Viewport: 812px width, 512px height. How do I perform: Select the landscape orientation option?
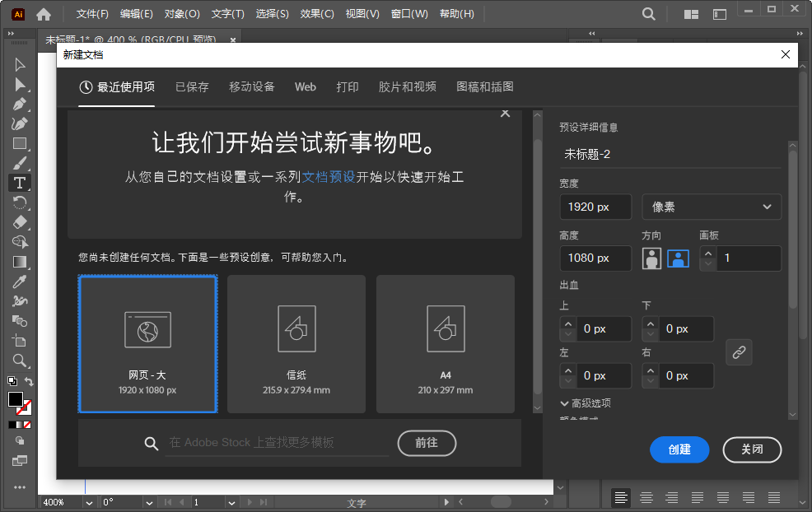click(x=676, y=258)
